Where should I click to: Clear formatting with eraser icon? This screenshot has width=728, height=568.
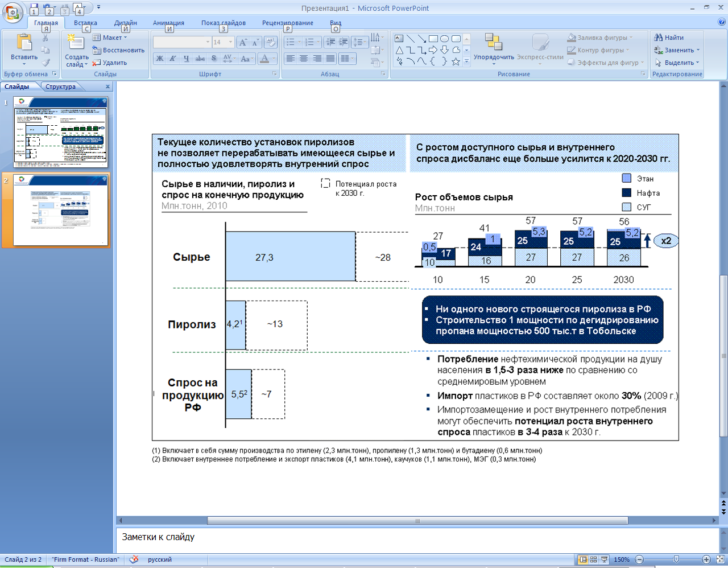coord(271,42)
